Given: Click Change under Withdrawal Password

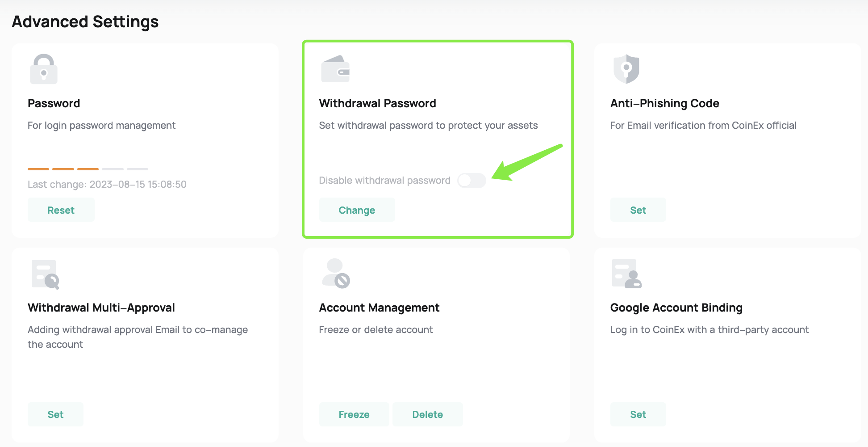Looking at the screenshot, I should (x=357, y=210).
